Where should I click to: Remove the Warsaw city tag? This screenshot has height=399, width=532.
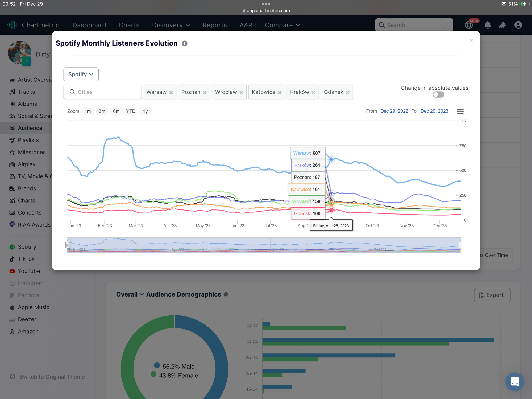click(171, 92)
